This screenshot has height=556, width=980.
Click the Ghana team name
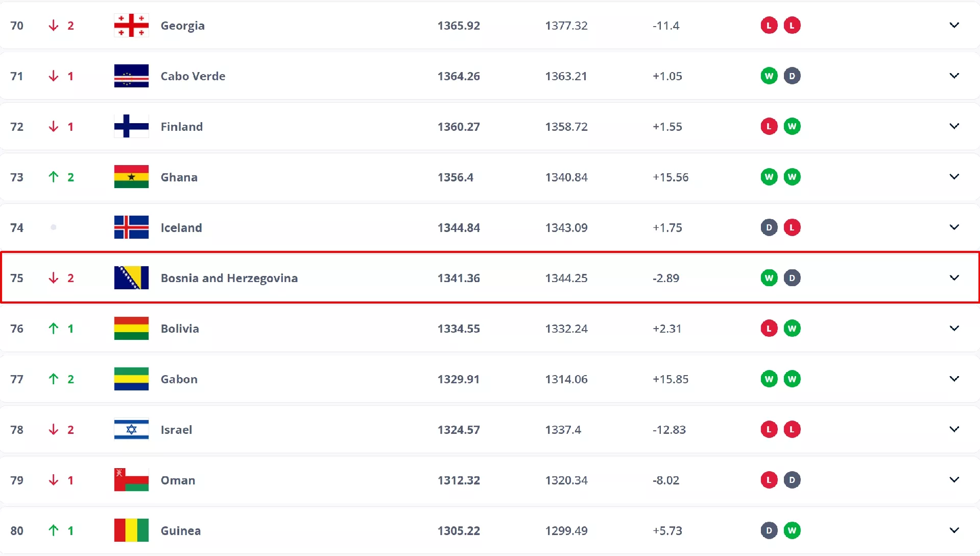click(x=179, y=177)
